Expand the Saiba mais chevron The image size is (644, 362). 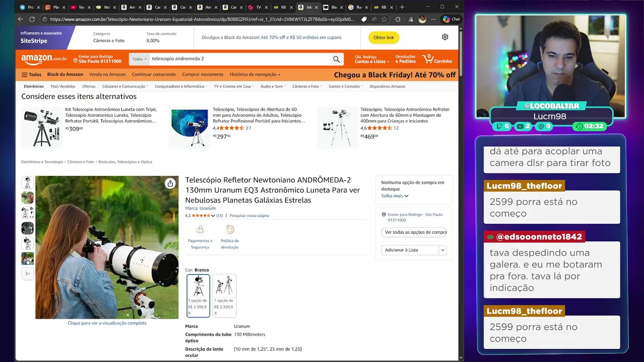point(407,196)
